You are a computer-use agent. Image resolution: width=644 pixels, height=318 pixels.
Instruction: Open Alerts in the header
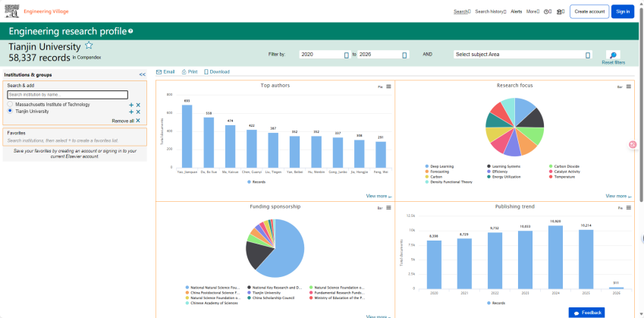(517, 11)
